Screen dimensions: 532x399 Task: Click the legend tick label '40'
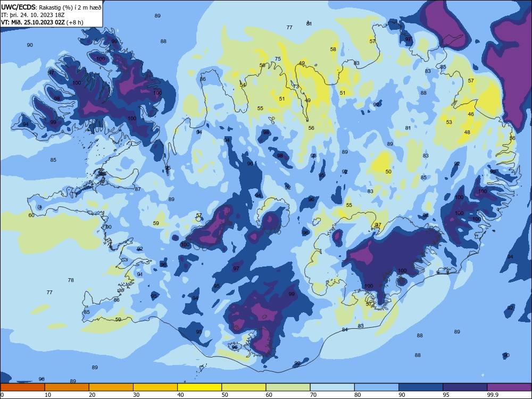180,395
